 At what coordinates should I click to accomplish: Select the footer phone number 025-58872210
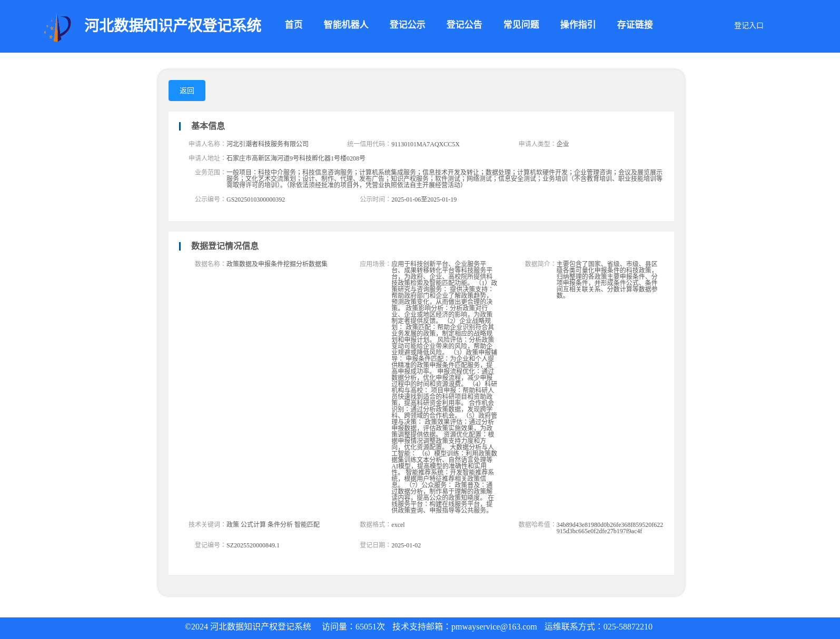(x=628, y=627)
